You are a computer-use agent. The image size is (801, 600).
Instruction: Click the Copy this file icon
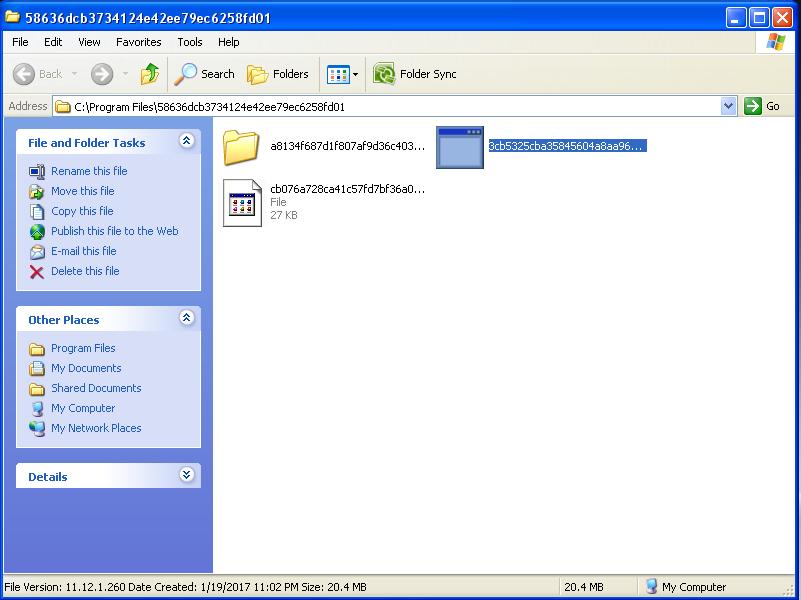click(x=37, y=211)
